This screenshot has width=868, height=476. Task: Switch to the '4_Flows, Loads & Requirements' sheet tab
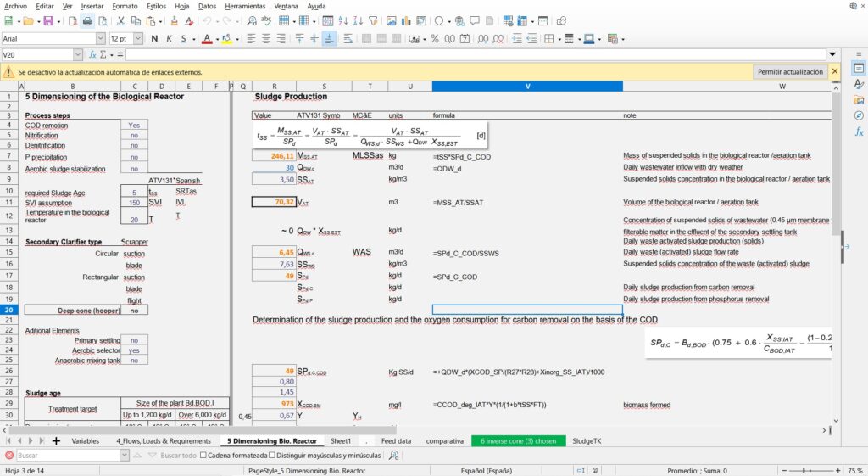(x=163, y=441)
